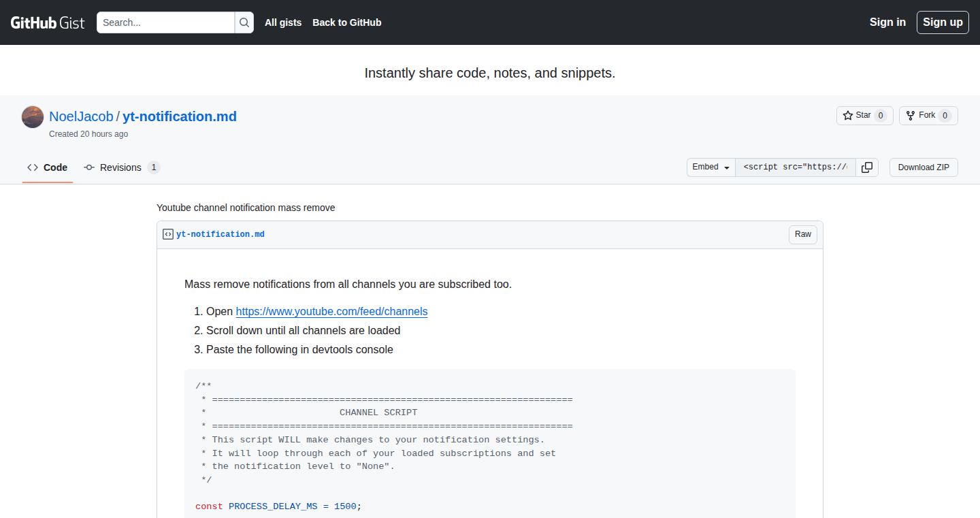The height and width of the screenshot is (518, 980).
Task: Follow the youtube.com/feed/channels link
Action: pyautogui.click(x=331, y=312)
